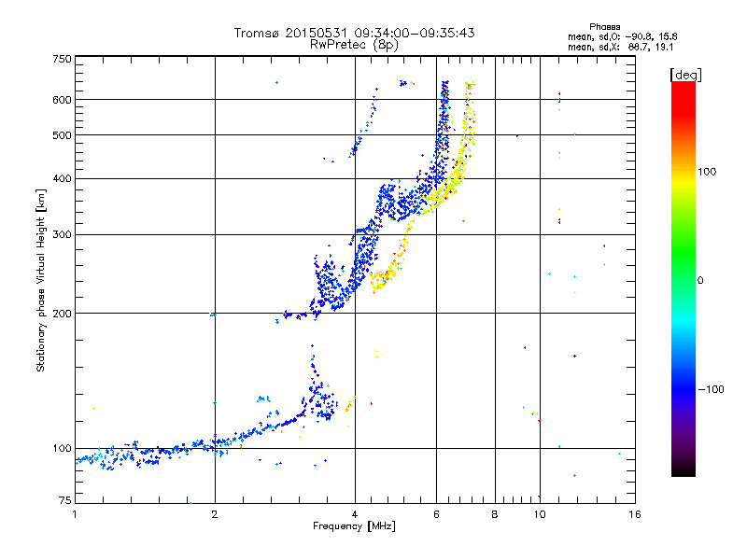This screenshot has width=747, height=560.
Task: Click the 'mean, sd,O: -90.8, 15.8' line
Action: coord(622,36)
